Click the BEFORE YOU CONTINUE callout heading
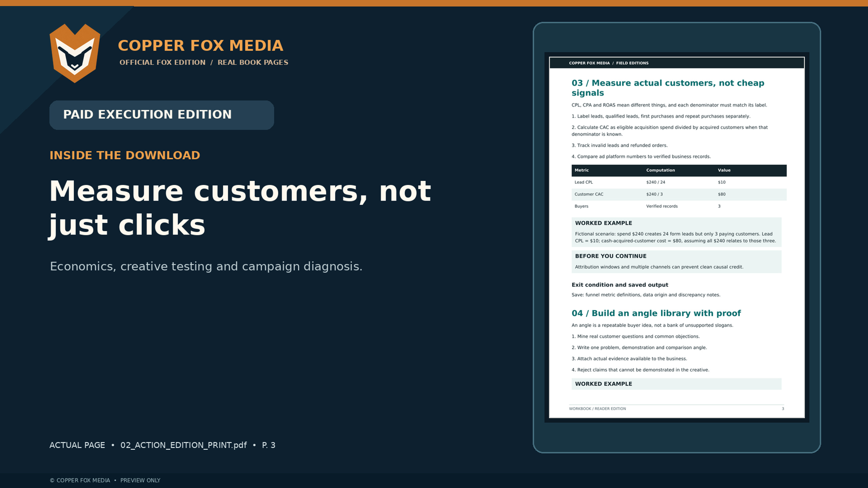 pyautogui.click(x=611, y=256)
